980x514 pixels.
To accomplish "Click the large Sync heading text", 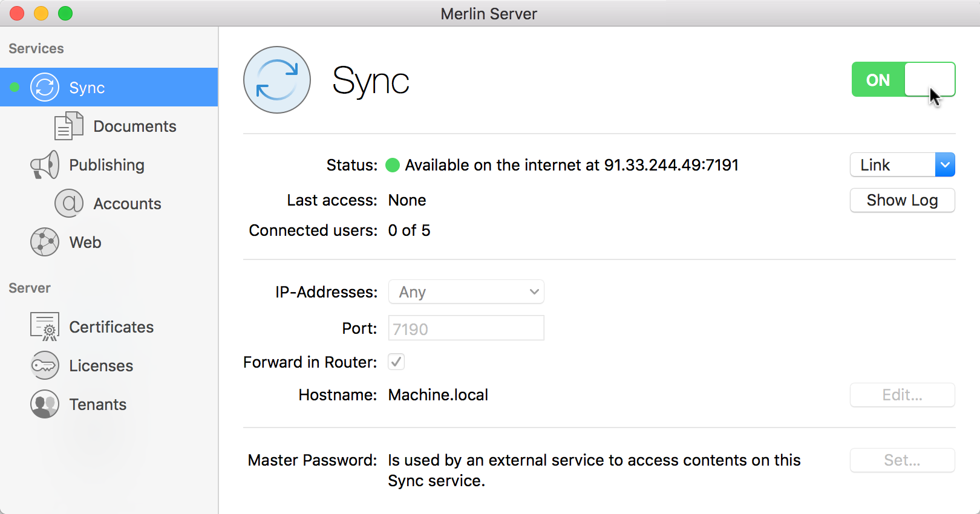I will coord(371,82).
